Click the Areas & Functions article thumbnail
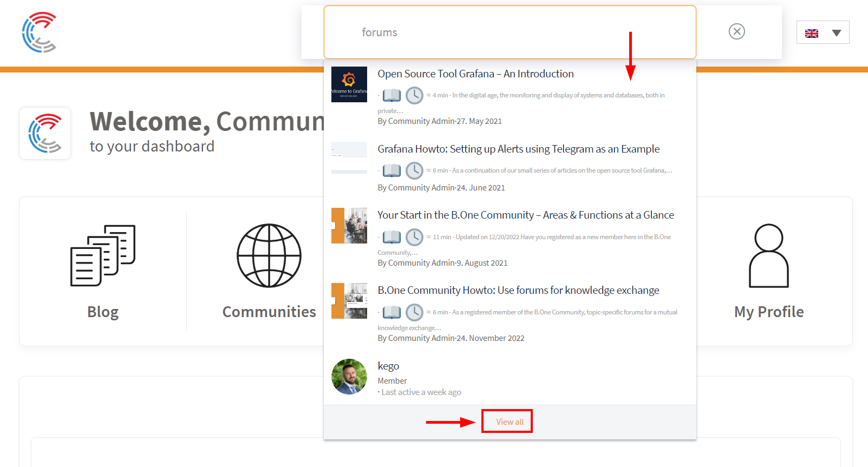The height and width of the screenshot is (467, 868). click(x=349, y=226)
